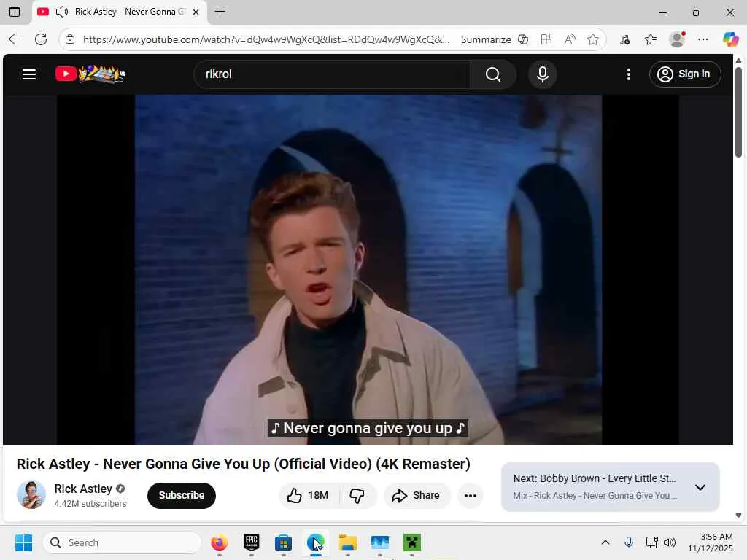Open Edge profile avatar
This screenshot has width=747, height=560.
(677, 39)
